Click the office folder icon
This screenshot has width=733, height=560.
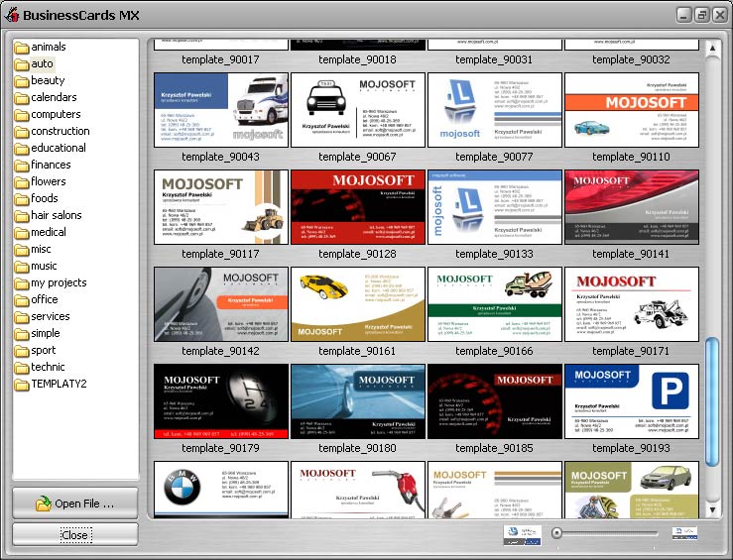(22, 300)
